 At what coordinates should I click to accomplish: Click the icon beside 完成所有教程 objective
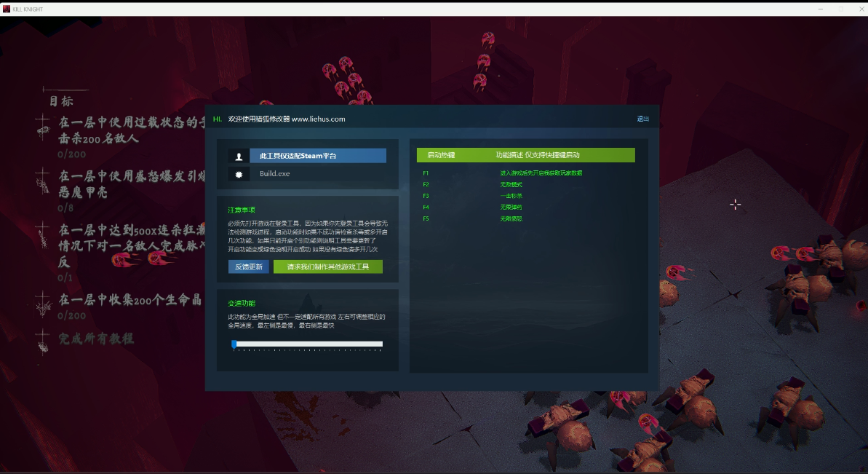pyautogui.click(x=43, y=341)
